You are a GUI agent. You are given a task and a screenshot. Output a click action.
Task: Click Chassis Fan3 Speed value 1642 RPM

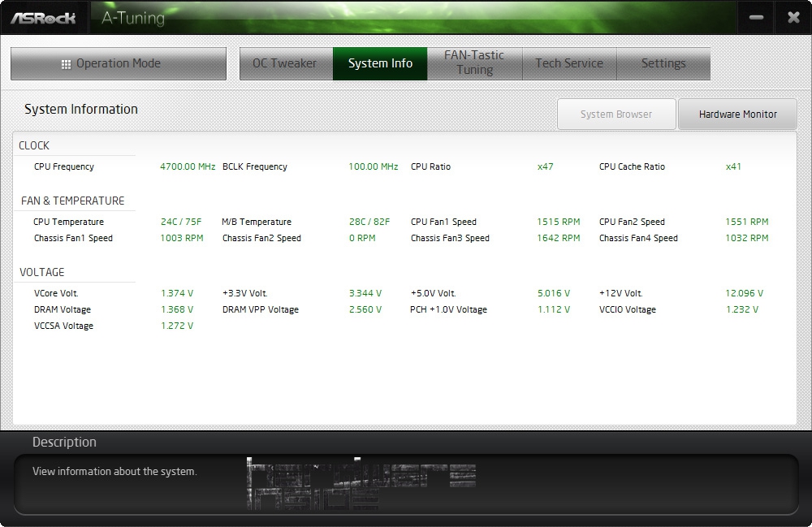(559, 238)
